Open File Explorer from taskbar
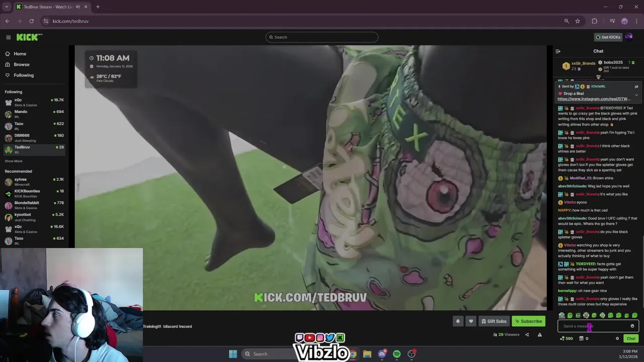This screenshot has width=644, height=362. 367,354
